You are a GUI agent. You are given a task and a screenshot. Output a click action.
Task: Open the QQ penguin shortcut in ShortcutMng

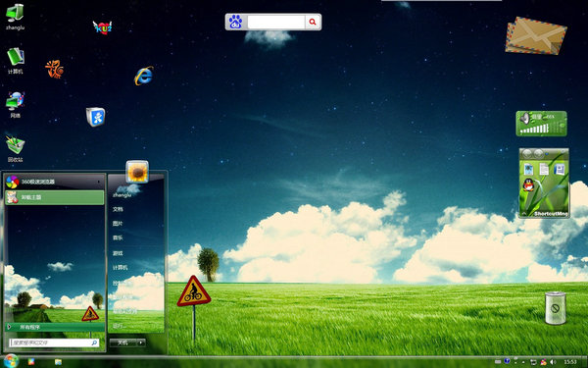(528, 184)
